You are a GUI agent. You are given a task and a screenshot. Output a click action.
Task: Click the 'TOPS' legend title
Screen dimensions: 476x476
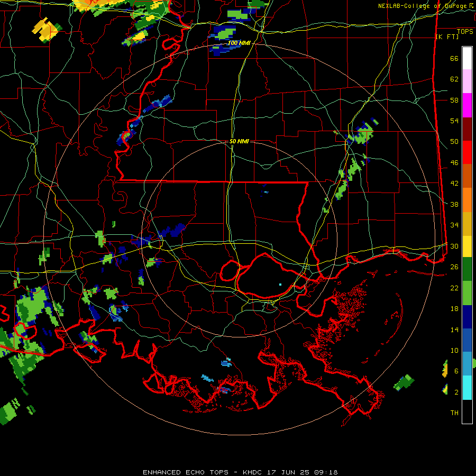465,32
